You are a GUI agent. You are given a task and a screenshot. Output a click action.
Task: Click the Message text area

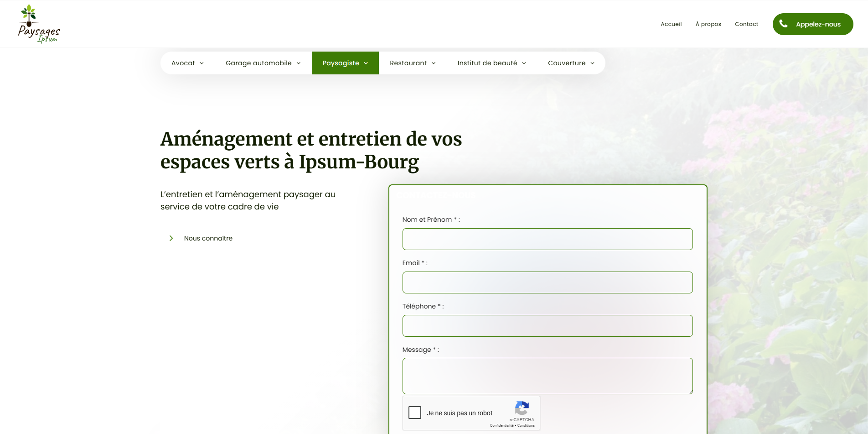tap(547, 376)
